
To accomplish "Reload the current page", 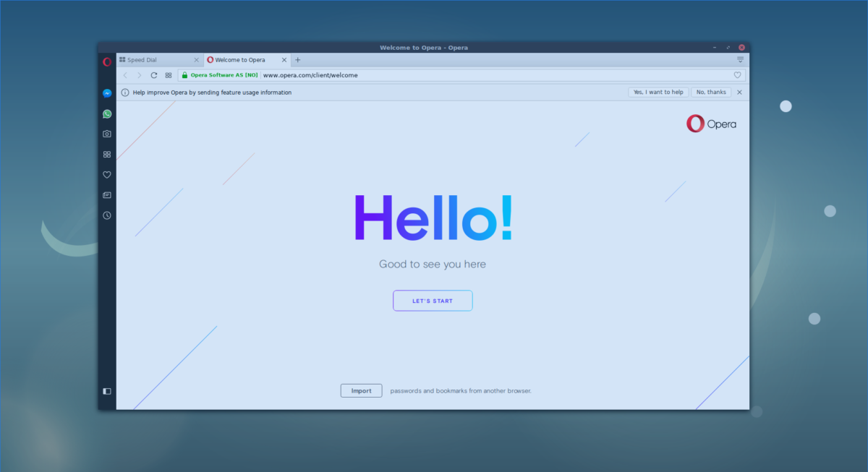I will (153, 74).
